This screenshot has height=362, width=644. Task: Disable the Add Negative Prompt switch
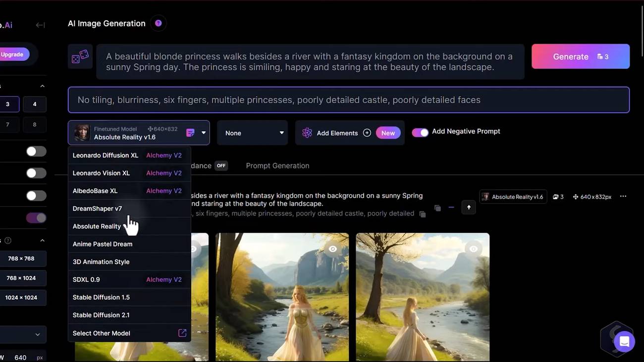tap(420, 132)
